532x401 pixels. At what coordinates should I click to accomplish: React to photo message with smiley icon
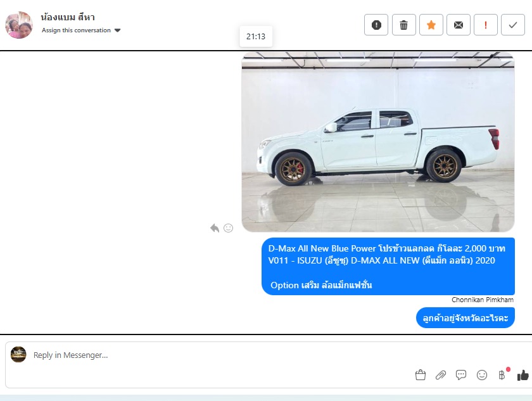click(229, 228)
